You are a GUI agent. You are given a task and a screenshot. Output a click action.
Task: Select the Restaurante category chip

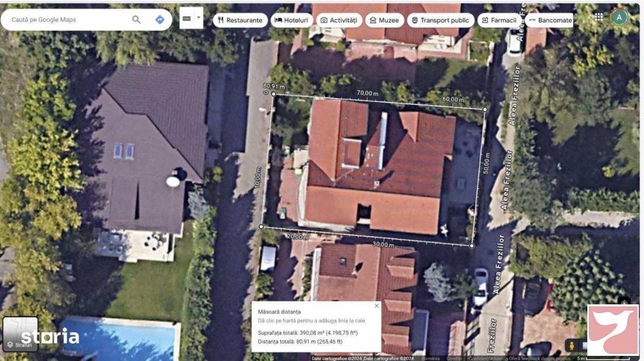240,20
